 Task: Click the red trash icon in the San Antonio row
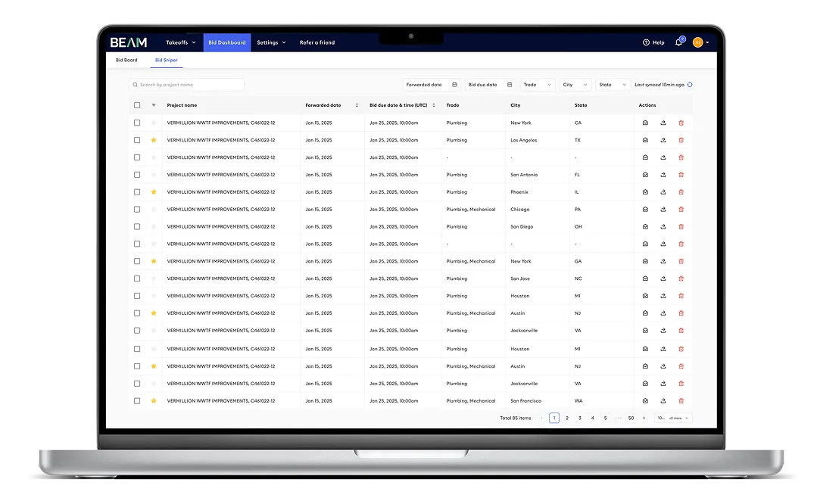681,175
